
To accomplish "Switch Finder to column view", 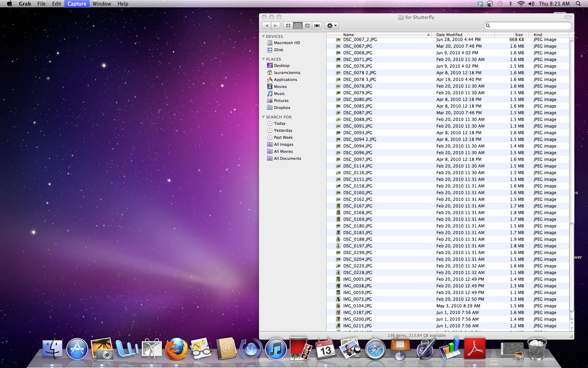I will click(x=307, y=26).
